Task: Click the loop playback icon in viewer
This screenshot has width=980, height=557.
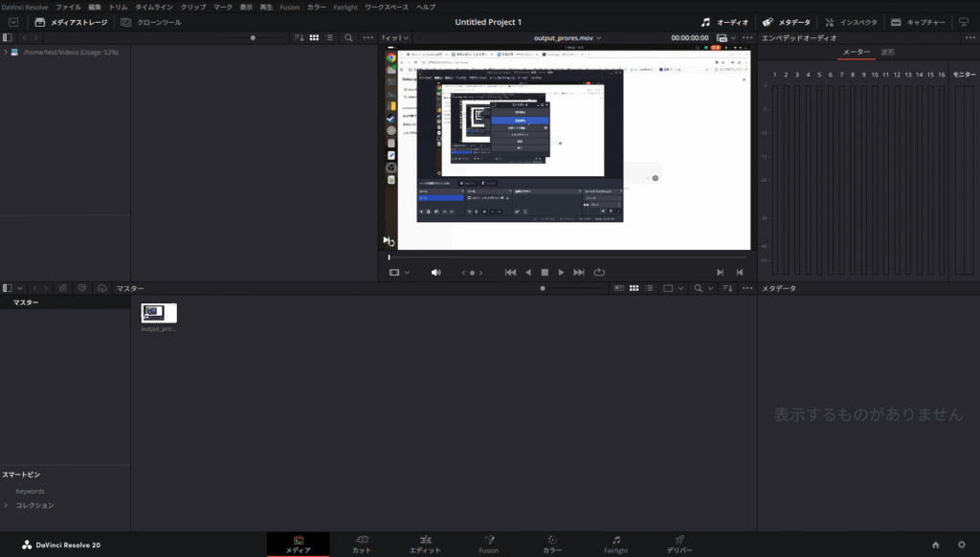Action: 599,273
